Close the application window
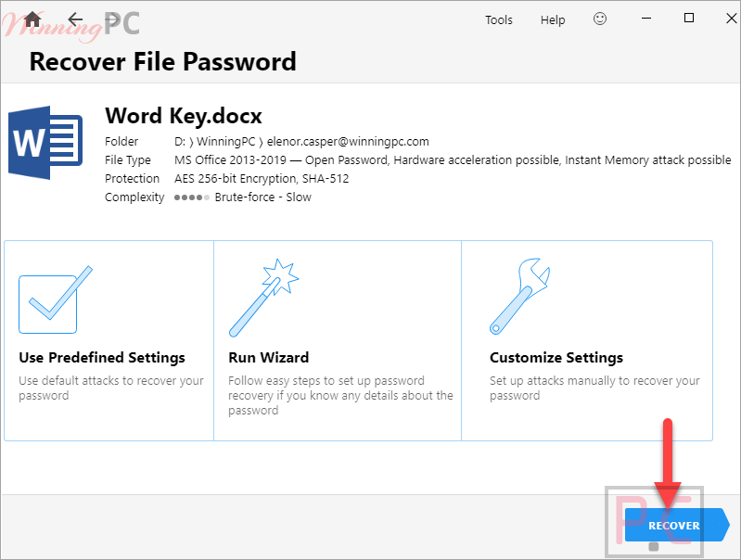Screen dimensions: 741x560 point(731,19)
